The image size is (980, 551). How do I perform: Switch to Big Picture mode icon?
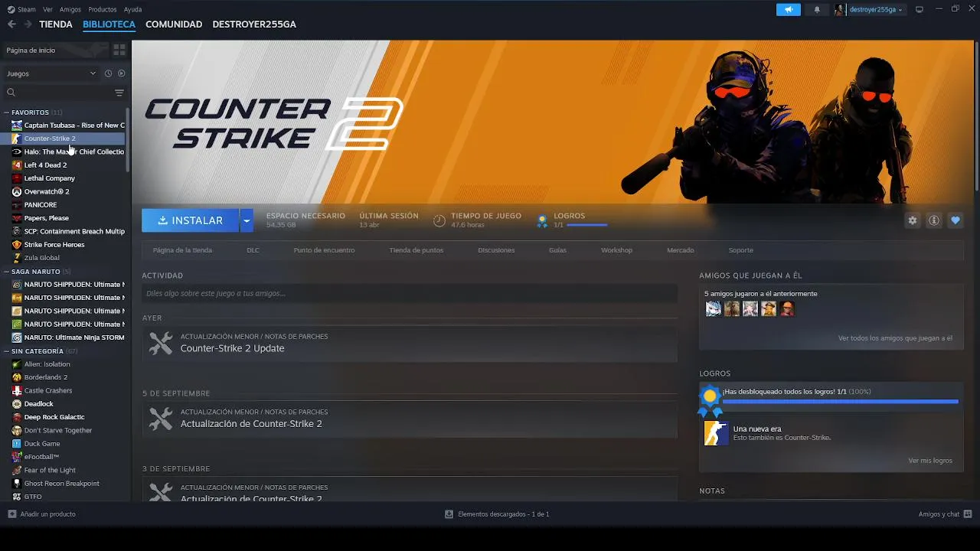point(920,9)
